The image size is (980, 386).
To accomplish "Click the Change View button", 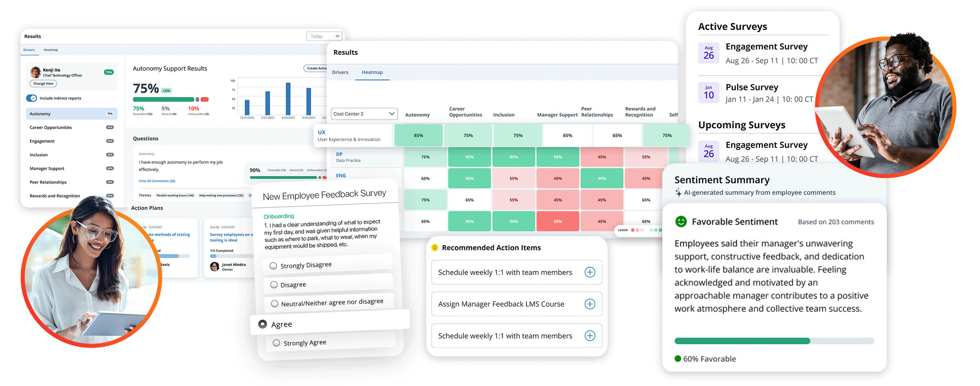I will click(43, 84).
